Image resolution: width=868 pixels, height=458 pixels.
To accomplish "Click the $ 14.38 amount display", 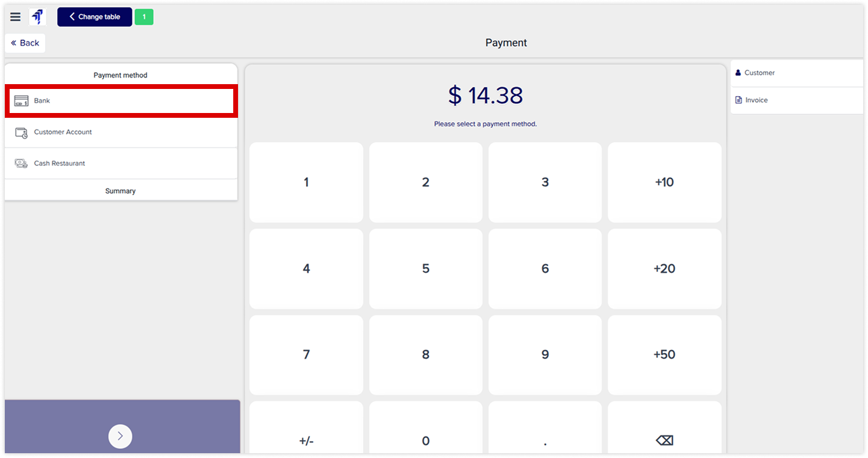I will point(486,96).
